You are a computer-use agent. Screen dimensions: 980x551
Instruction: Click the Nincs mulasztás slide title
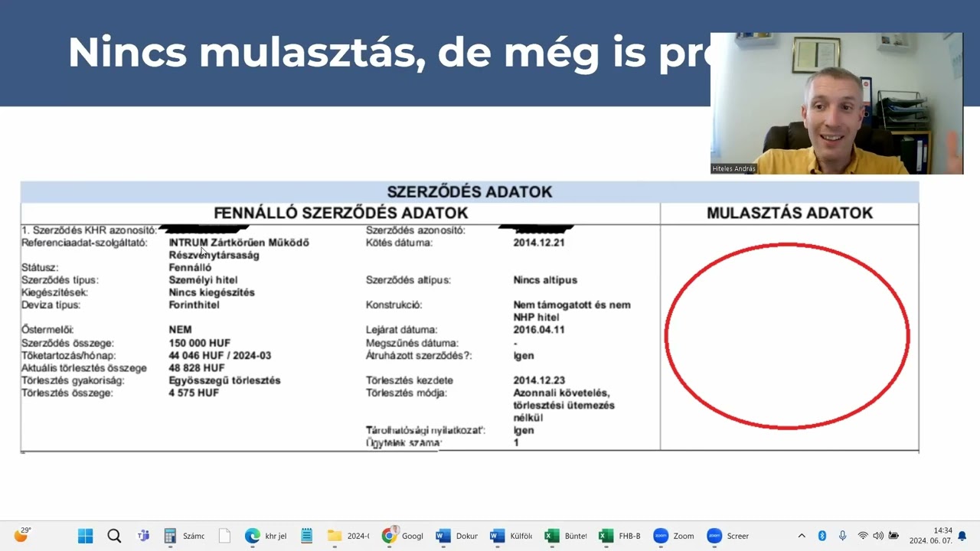[389, 52]
